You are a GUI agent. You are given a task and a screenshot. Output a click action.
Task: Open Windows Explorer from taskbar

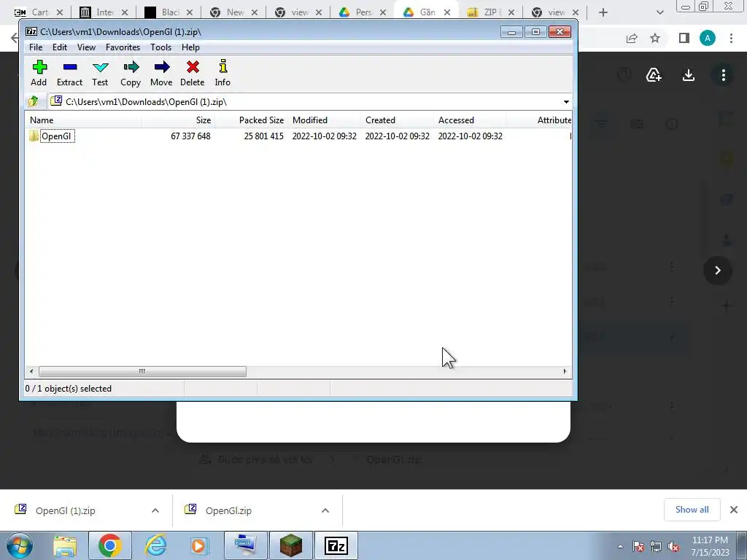point(65,545)
